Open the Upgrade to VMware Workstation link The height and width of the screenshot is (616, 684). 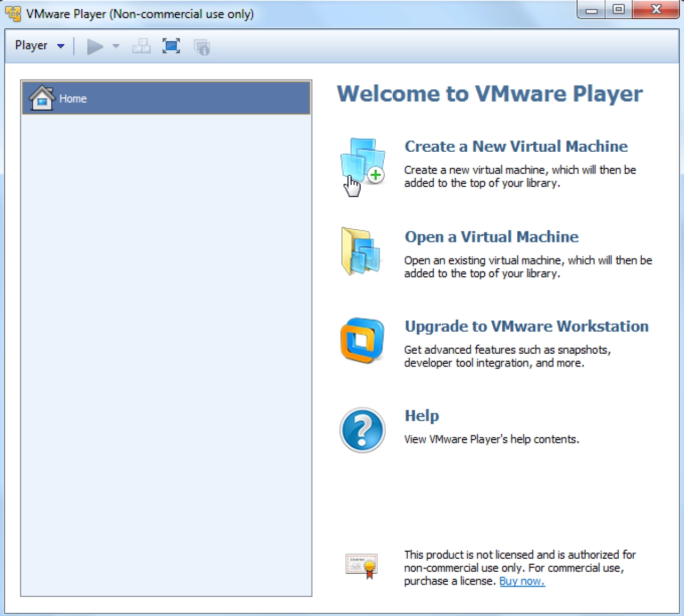526,326
